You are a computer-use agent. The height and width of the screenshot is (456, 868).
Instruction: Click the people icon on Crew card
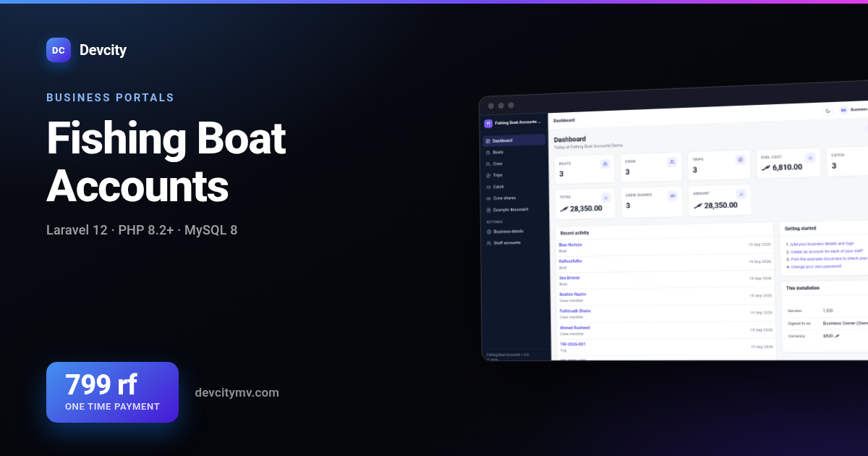point(672,162)
